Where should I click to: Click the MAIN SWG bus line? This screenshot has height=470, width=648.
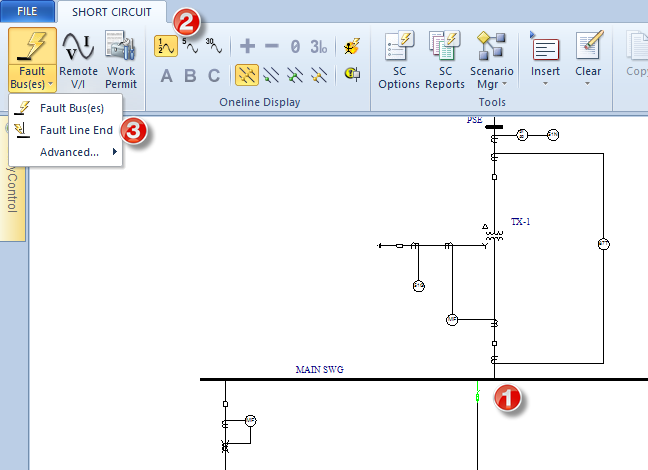(x=350, y=380)
